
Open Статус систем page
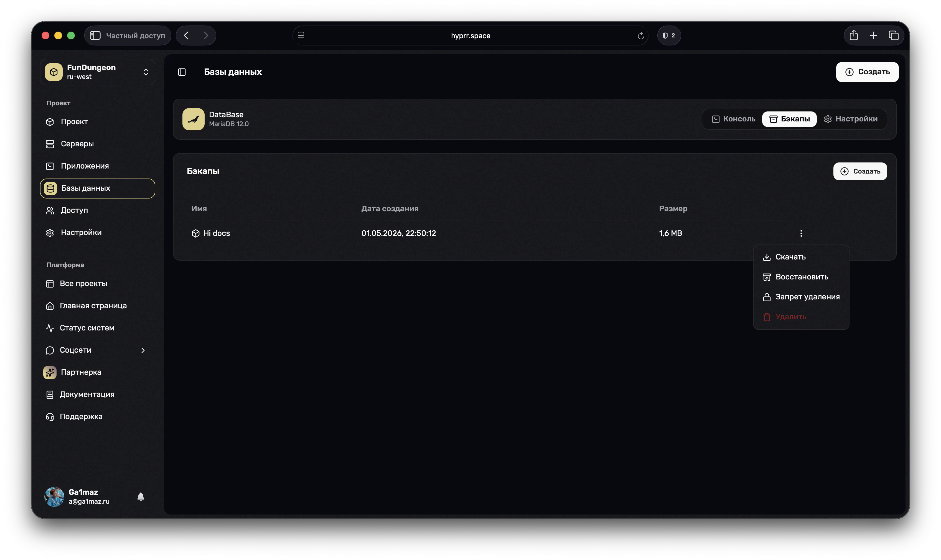coord(97,328)
